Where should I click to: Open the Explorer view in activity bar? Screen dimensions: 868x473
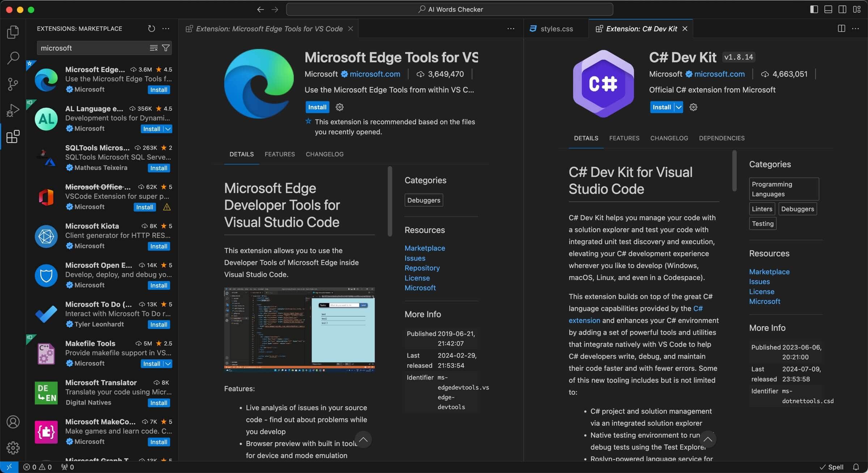(x=13, y=32)
